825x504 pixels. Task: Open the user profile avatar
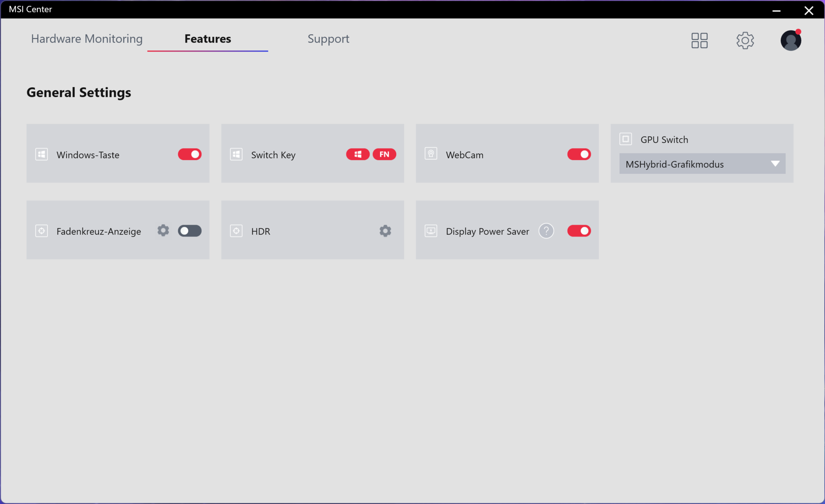coord(791,40)
